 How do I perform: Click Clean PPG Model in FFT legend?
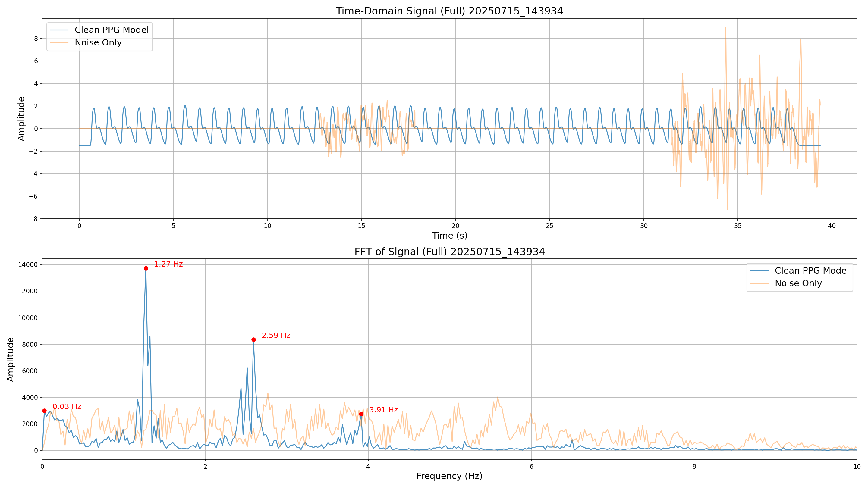(811, 271)
